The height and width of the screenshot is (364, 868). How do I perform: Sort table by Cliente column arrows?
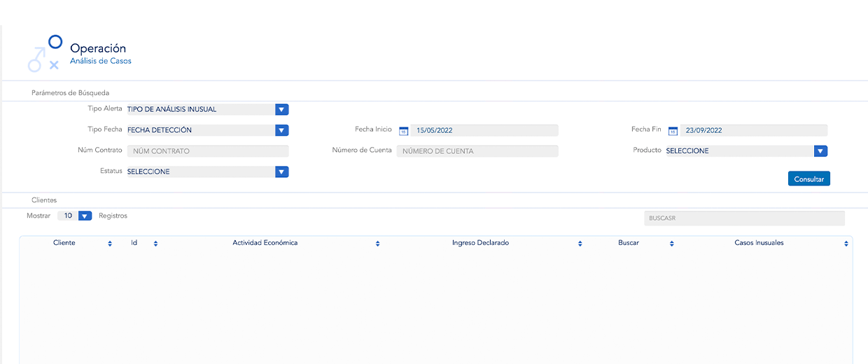point(110,244)
